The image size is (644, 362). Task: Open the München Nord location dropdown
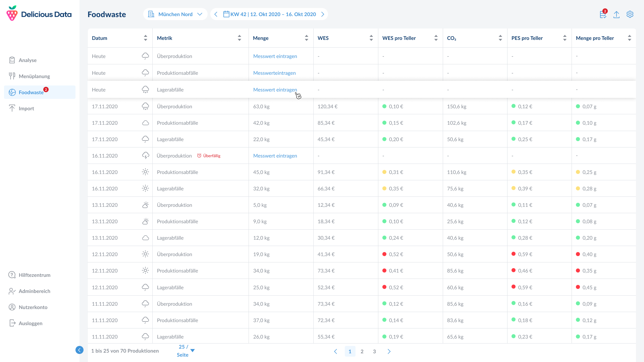point(175,14)
